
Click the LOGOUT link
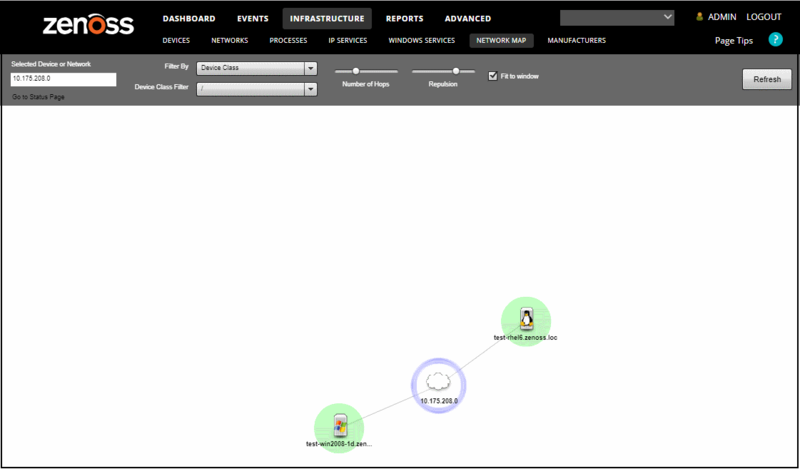[x=764, y=17]
